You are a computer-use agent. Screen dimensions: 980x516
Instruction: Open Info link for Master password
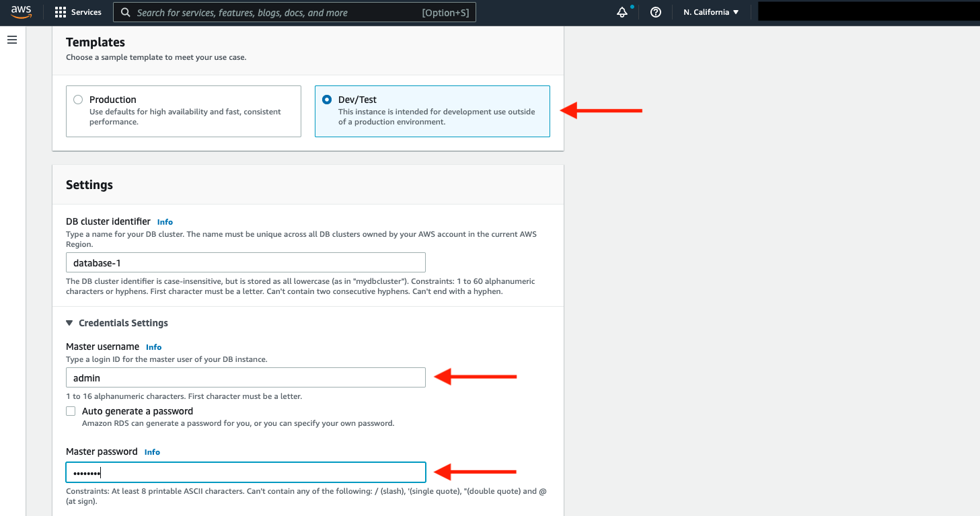pos(152,452)
